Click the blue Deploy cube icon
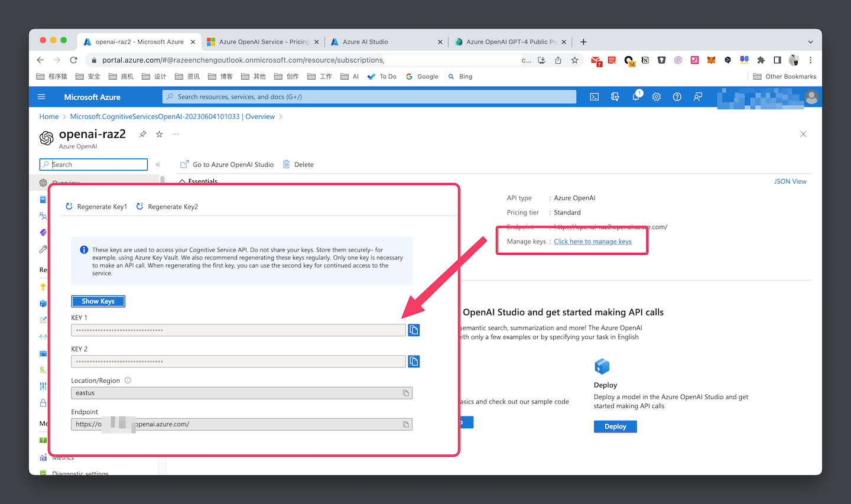 point(602,366)
